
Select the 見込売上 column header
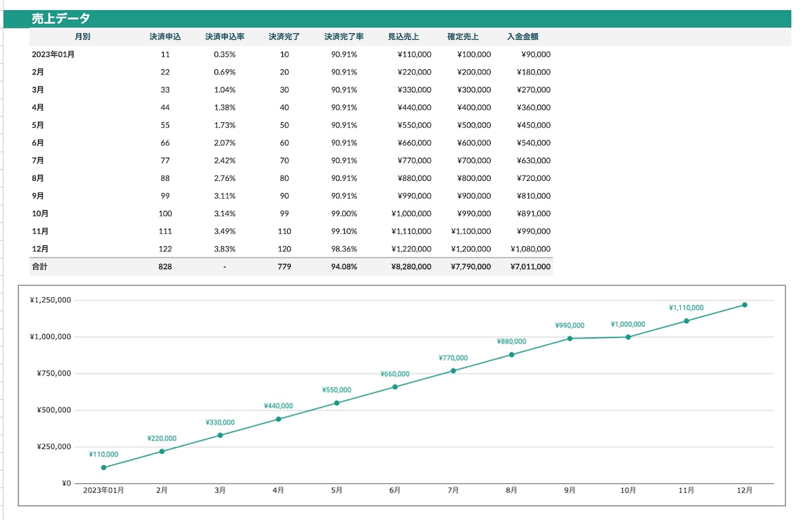click(x=403, y=37)
